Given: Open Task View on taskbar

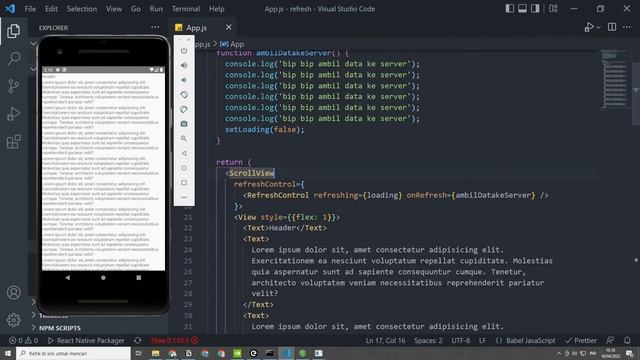Looking at the screenshot, I should tap(139, 353).
